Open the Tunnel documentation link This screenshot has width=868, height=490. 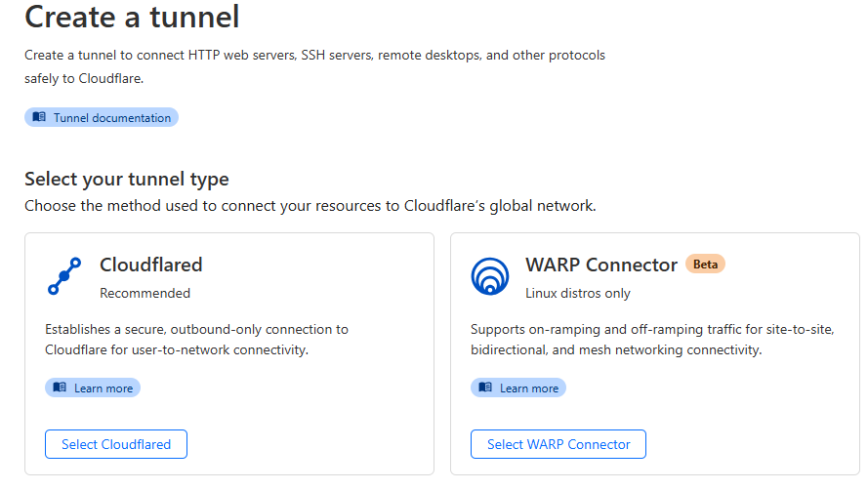coord(102,117)
